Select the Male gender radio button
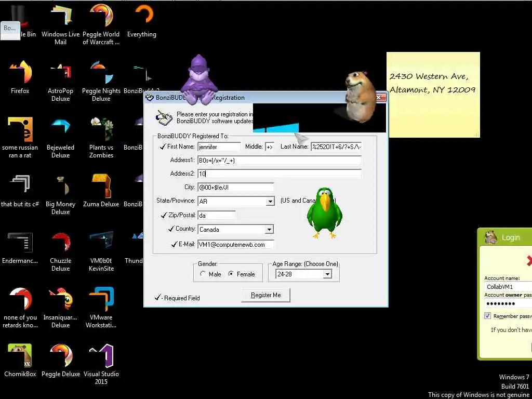Viewport: 532px width, 399px height. point(203,274)
